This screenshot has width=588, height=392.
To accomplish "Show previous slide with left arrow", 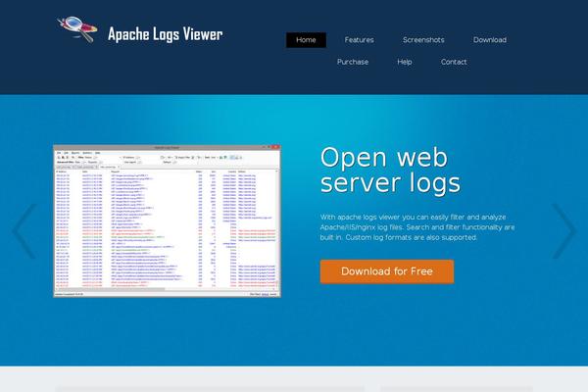I will coord(24,231).
